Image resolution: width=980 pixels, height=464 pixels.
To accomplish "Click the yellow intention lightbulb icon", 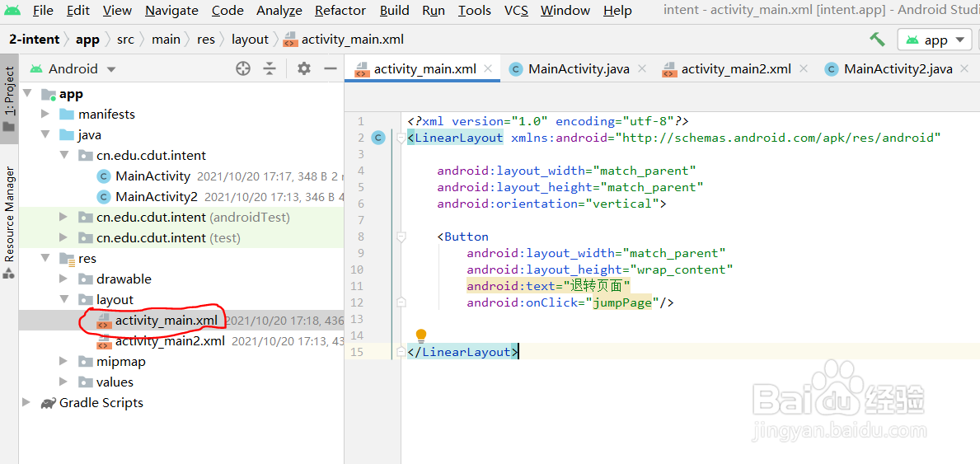I will [x=421, y=335].
